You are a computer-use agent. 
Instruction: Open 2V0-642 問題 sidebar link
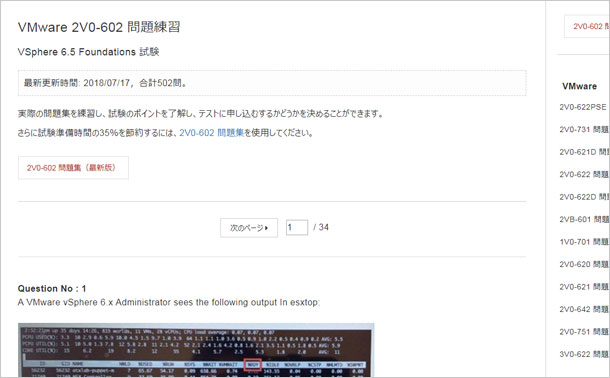pos(584,310)
